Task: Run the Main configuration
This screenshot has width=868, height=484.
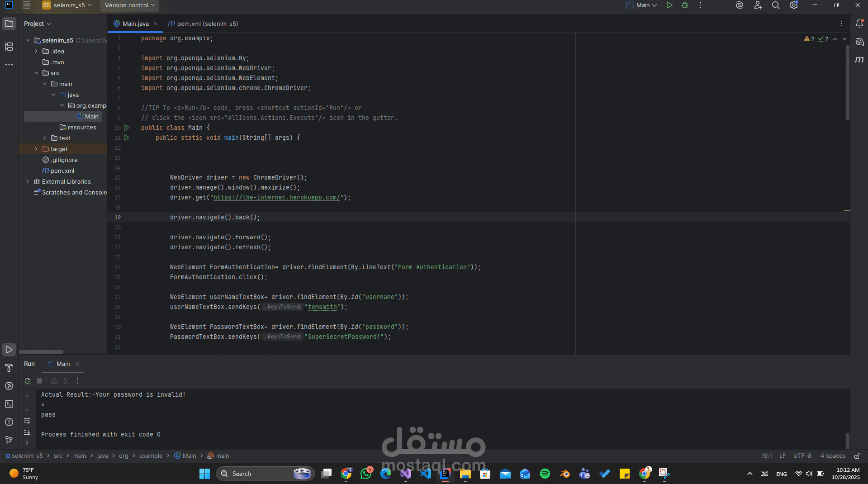Action: (669, 5)
